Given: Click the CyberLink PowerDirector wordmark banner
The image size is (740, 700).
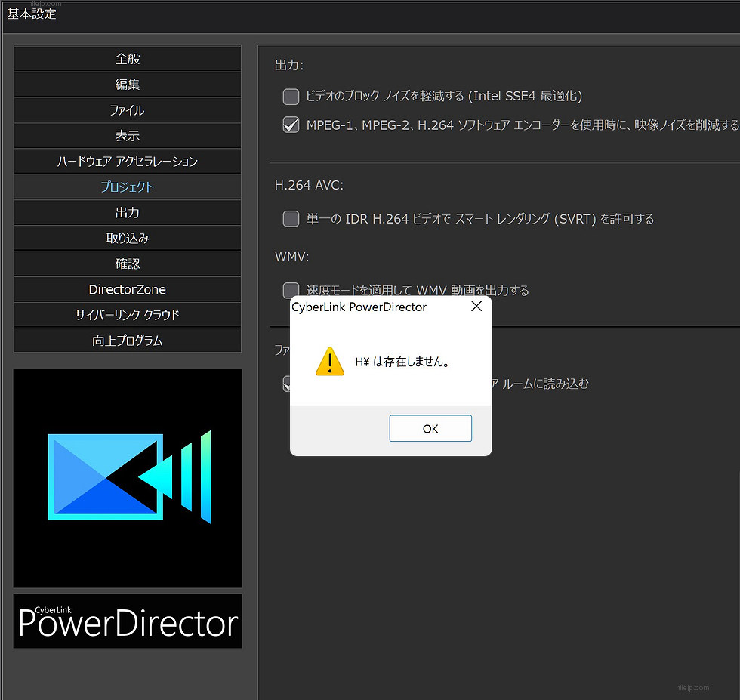Looking at the screenshot, I should click(128, 621).
